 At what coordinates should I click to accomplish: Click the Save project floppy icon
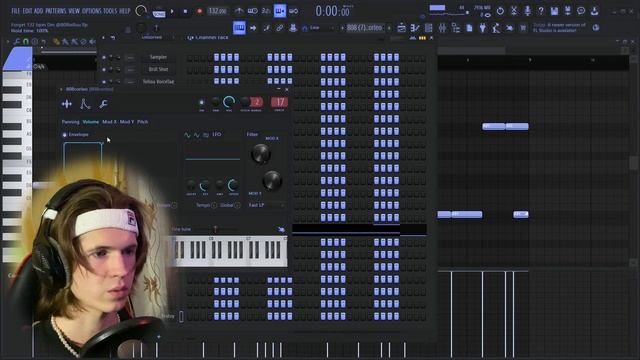(554, 11)
